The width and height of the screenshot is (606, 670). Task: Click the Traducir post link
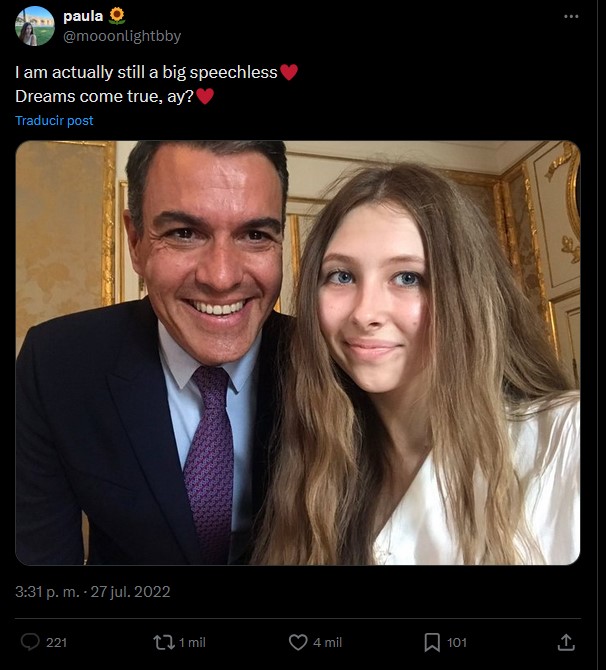[54, 120]
